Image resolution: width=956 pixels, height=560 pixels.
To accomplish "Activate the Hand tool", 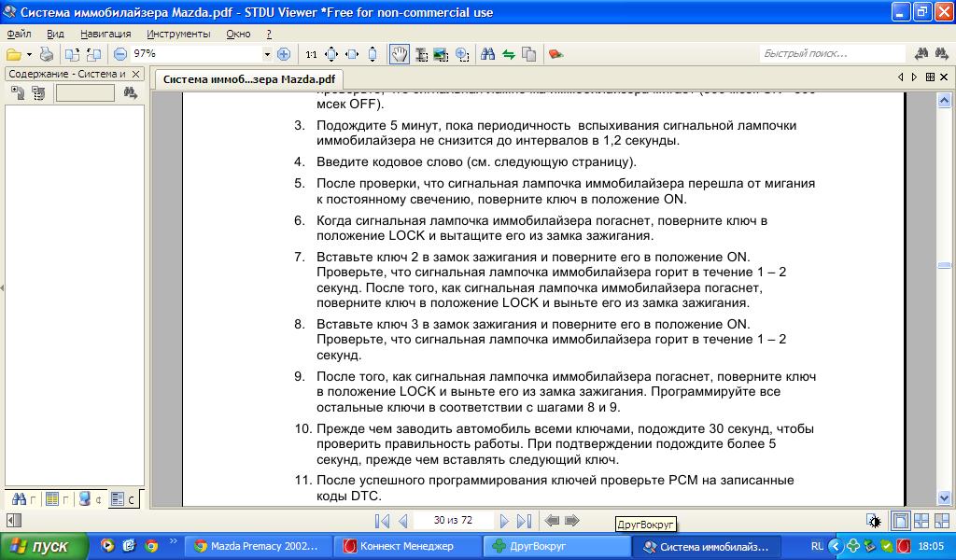I will [x=400, y=55].
